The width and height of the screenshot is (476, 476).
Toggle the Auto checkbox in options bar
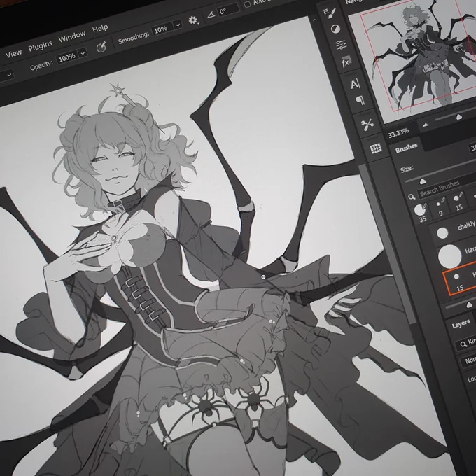(247, 4)
